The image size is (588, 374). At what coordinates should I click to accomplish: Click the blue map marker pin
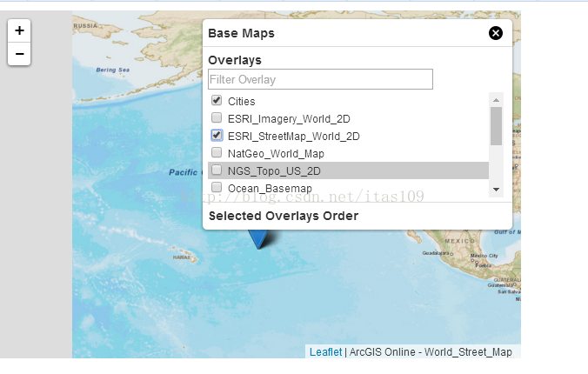tap(258, 239)
